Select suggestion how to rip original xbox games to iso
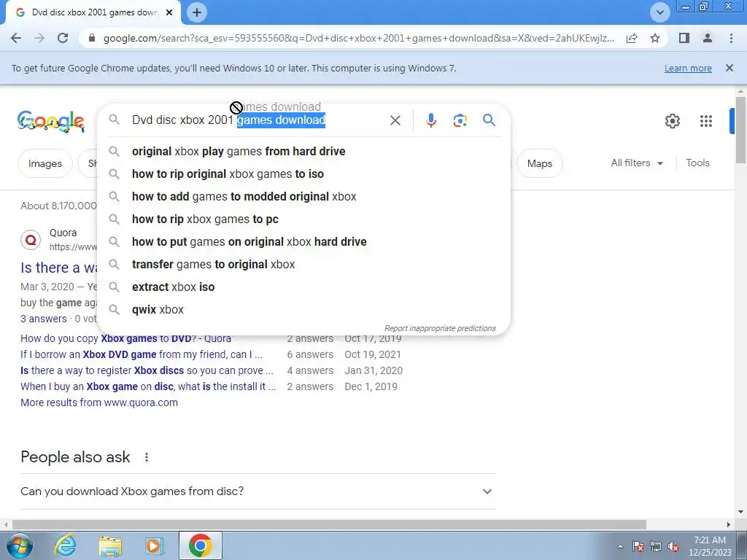Viewport: 747px width, 560px height. tap(303, 174)
